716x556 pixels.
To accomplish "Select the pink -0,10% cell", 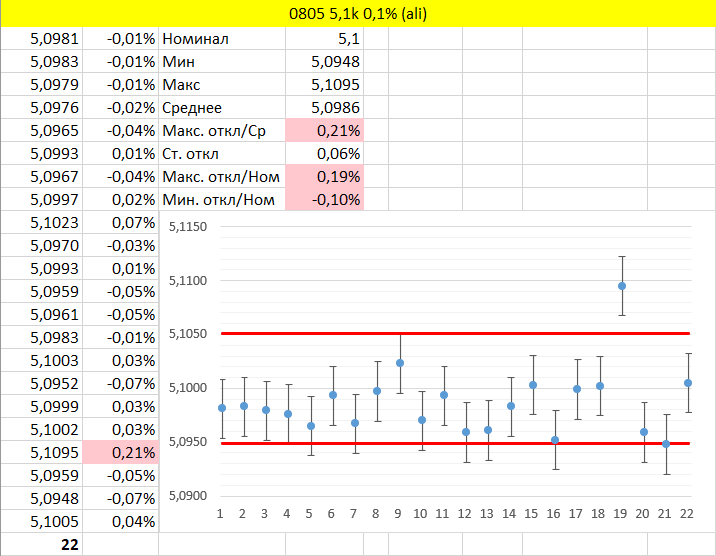I will (324, 199).
